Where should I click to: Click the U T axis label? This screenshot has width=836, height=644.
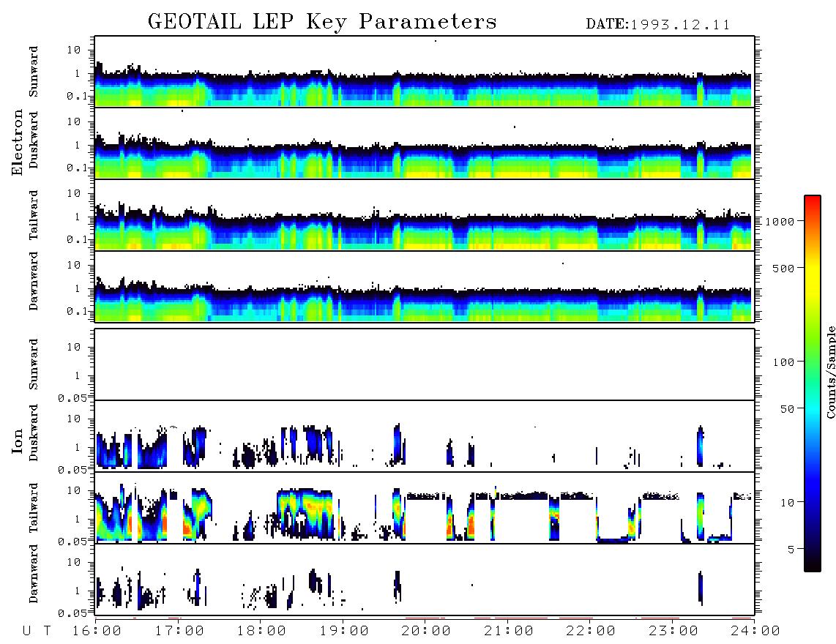[x=37, y=631]
